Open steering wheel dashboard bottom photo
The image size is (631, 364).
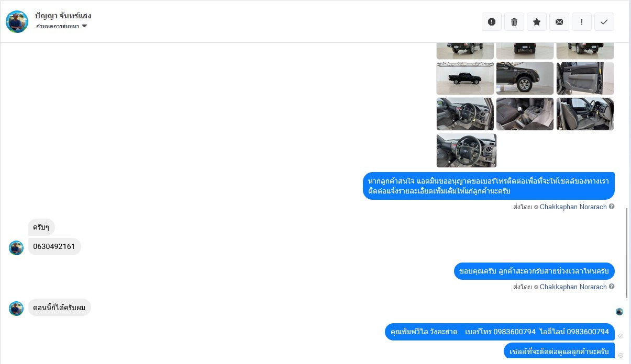[467, 150]
